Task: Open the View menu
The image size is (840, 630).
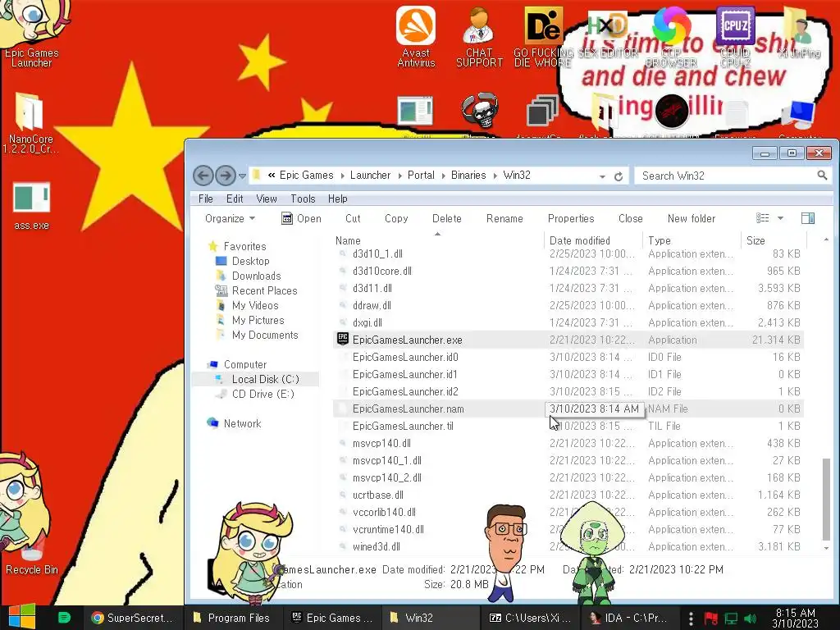Action: click(x=267, y=199)
